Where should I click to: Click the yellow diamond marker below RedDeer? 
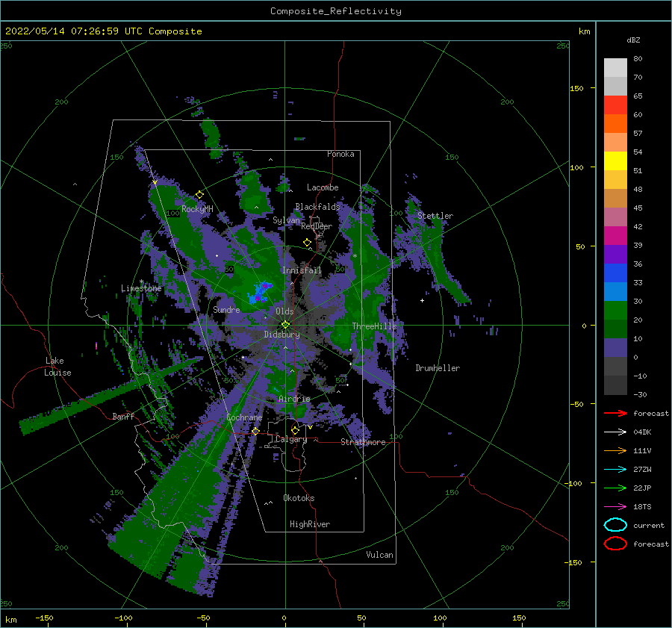click(307, 243)
